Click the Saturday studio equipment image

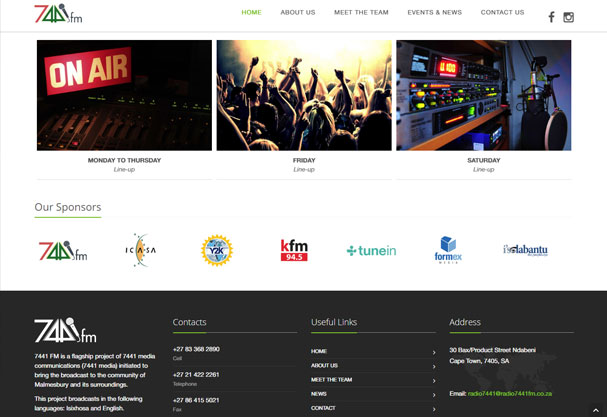(x=483, y=95)
